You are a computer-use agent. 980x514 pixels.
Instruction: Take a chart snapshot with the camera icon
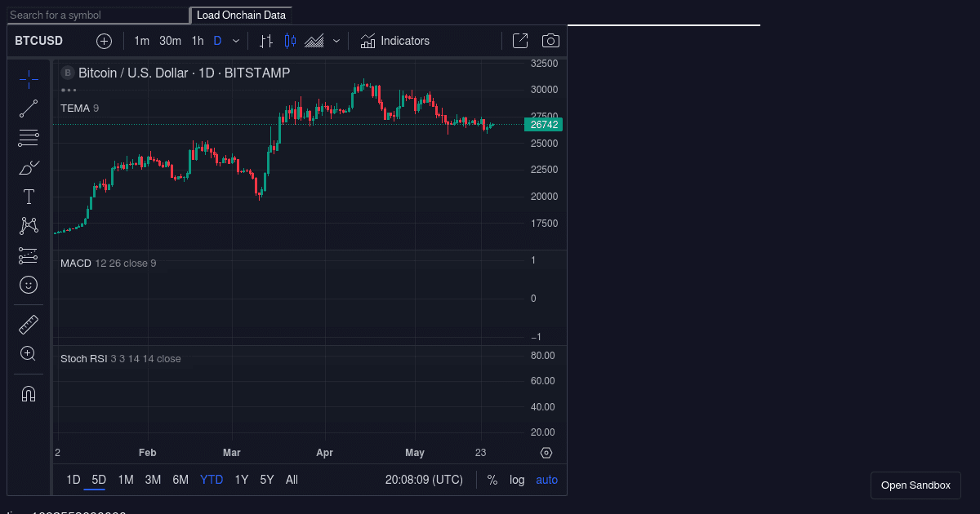(550, 40)
